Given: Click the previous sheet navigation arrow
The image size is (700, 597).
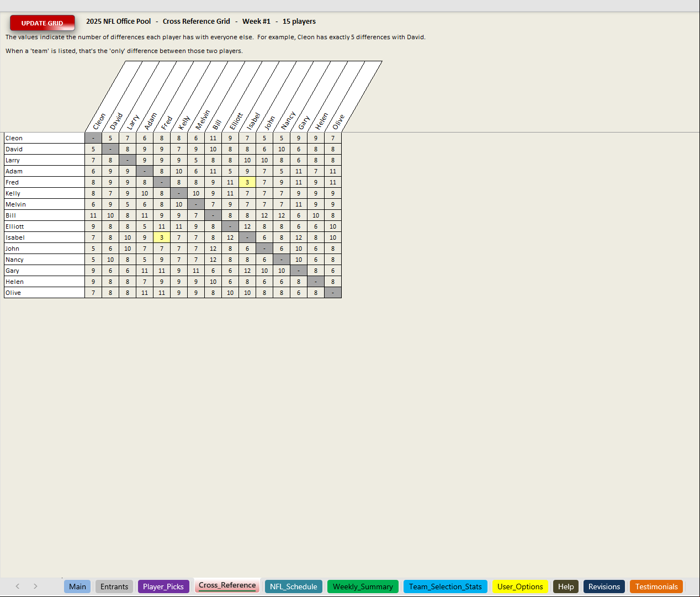Looking at the screenshot, I should pyautogui.click(x=18, y=586).
